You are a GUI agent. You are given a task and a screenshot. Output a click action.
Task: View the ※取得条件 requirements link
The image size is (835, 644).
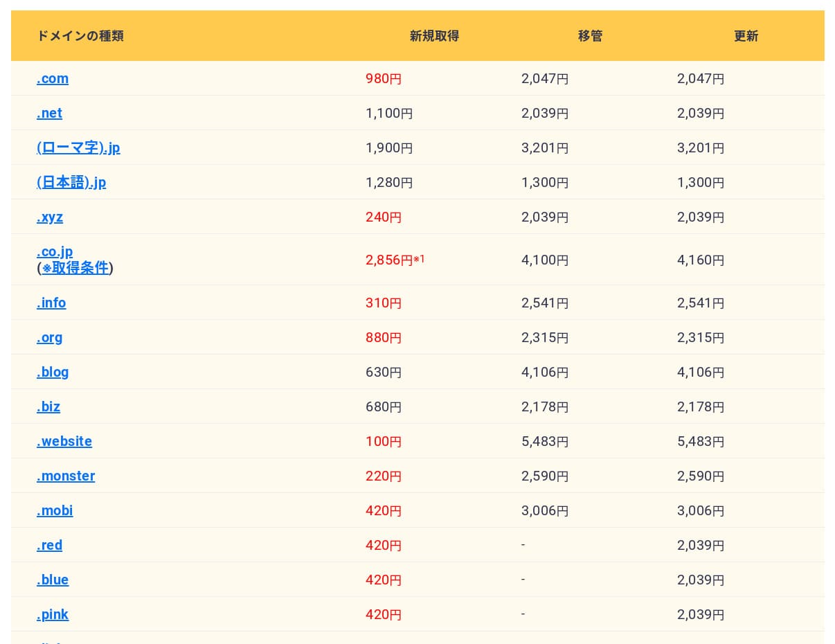pyautogui.click(x=75, y=268)
